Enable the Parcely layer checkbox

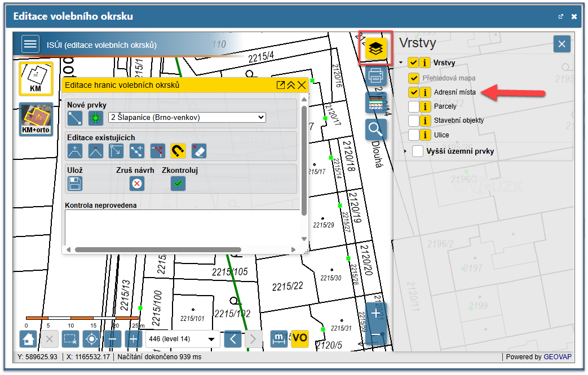[x=414, y=106]
